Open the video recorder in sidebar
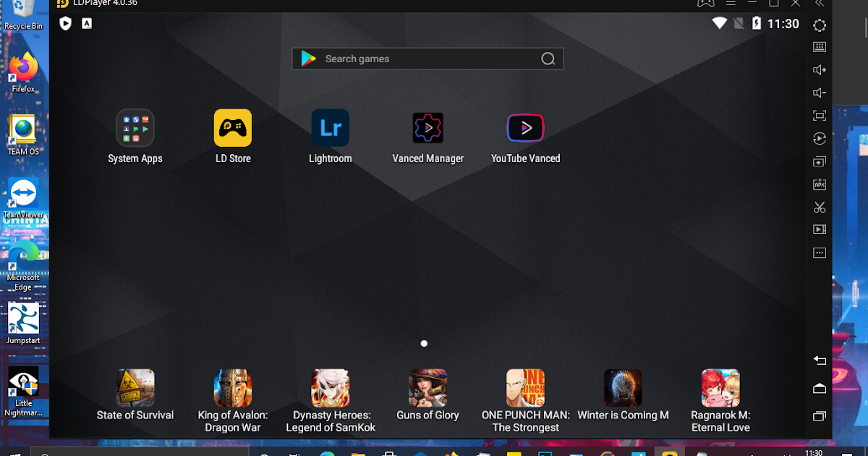 [x=820, y=229]
